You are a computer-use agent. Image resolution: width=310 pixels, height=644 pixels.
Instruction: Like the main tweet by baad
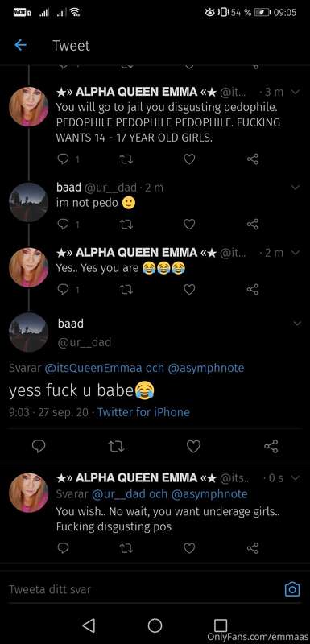coord(193,446)
